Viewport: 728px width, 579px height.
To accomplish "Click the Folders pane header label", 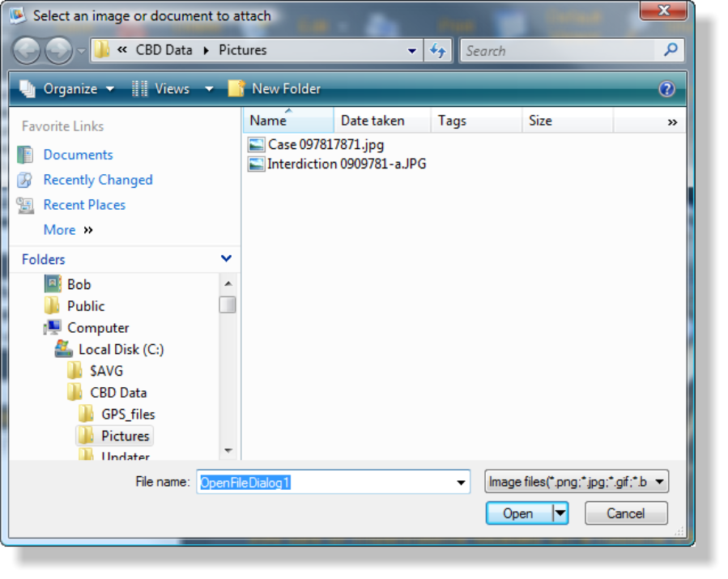I will point(43,259).
